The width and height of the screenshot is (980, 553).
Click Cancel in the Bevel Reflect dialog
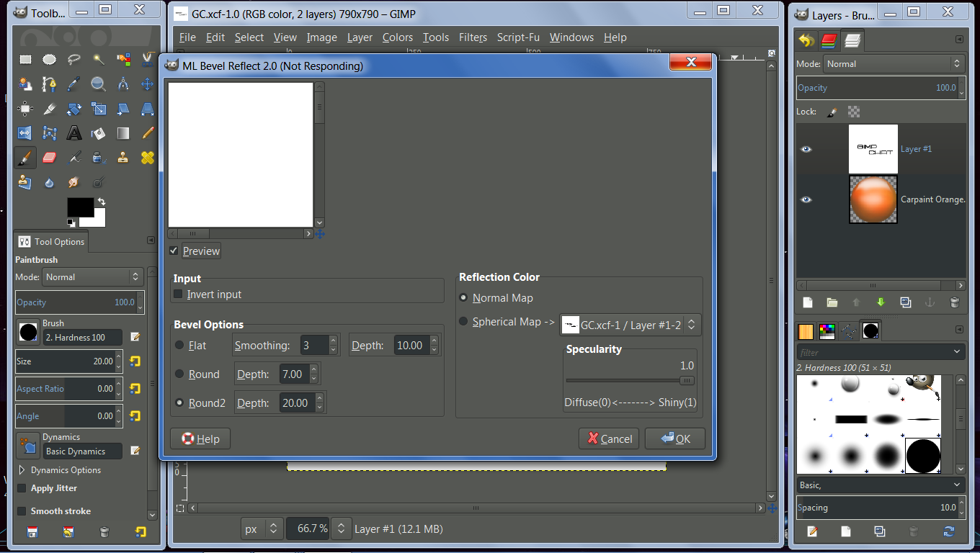click(609, 439)
